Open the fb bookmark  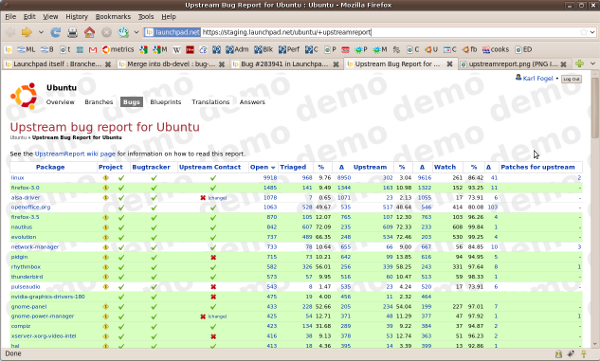pyautogui.click(x=470, y=49)
